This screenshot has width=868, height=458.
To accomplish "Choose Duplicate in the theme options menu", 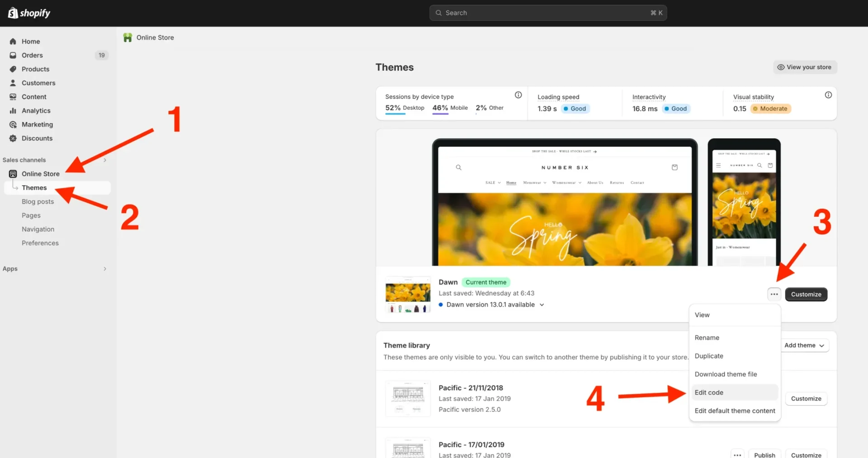I will point(708,356).
